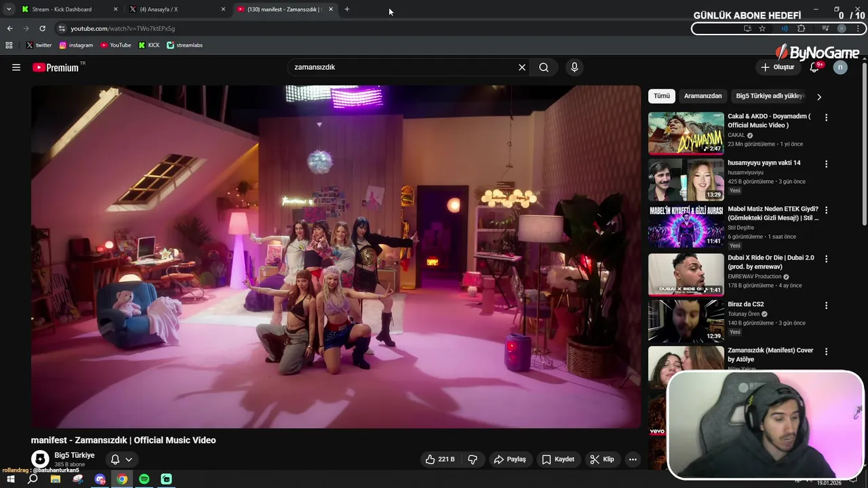The image size is (868, 488).
Task: Open the instagram bookmark
Action: tap(76, 45)
